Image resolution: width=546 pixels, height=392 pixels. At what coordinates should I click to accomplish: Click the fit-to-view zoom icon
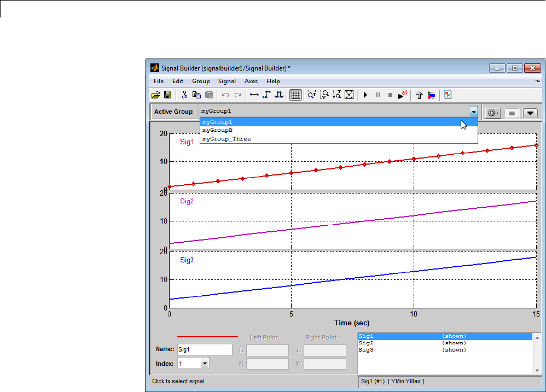coord(349,95)
